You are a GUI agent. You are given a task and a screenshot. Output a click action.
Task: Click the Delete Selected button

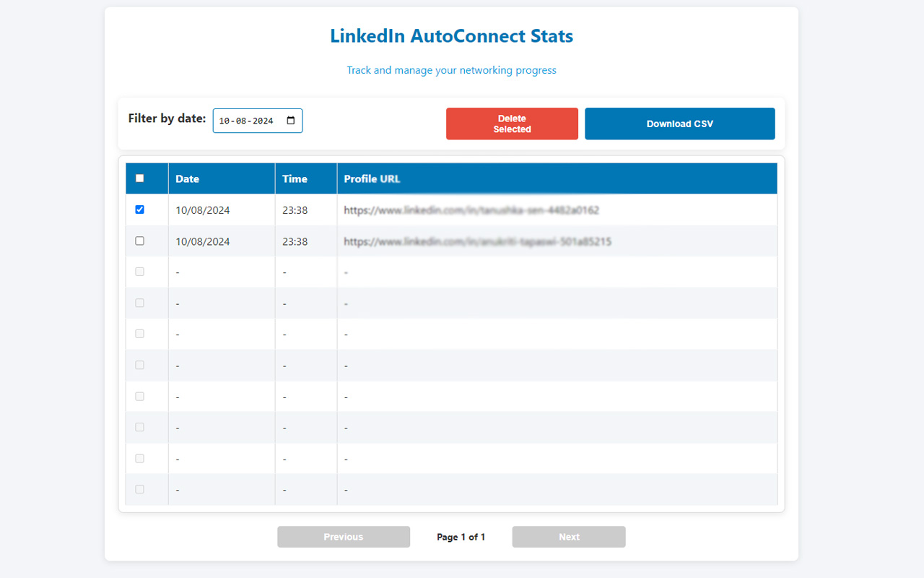(x=512, y=124)
